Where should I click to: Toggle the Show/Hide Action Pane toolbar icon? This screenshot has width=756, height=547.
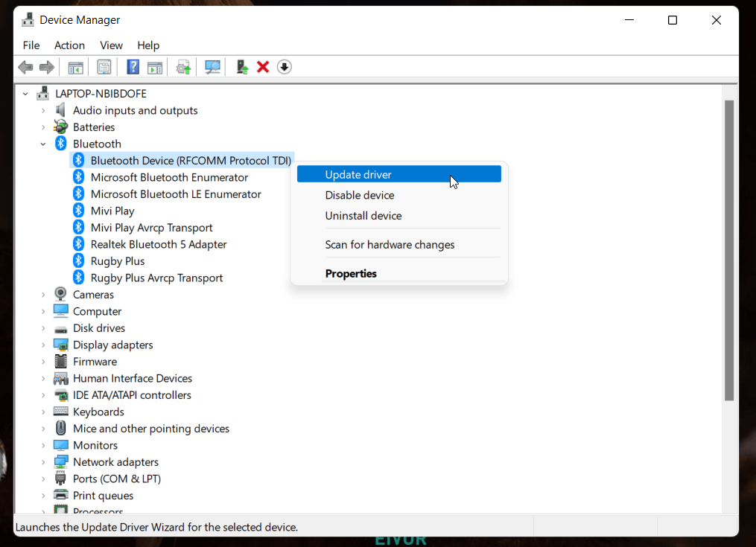[155, 68]
